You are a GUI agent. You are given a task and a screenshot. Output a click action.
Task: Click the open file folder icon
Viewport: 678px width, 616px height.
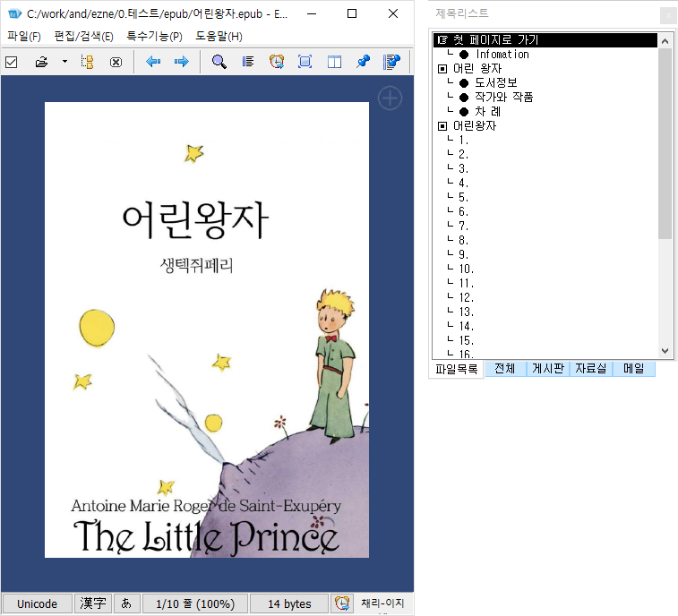pos(41,63)
